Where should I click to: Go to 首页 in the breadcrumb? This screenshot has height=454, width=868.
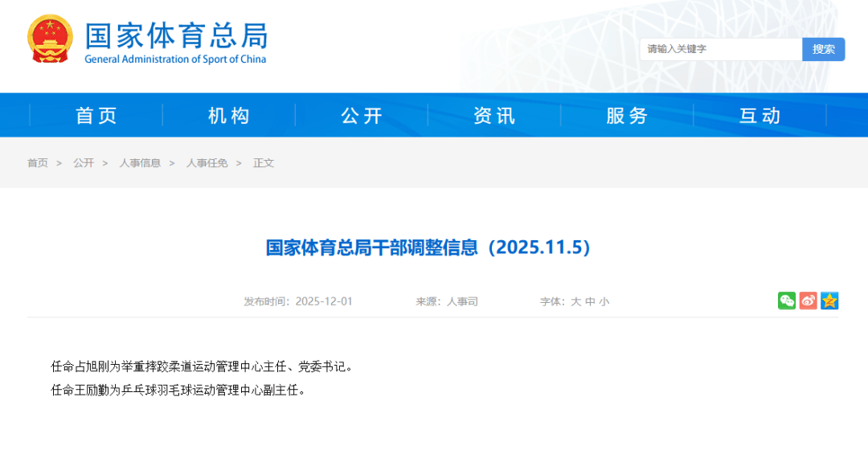click(38, 163)
